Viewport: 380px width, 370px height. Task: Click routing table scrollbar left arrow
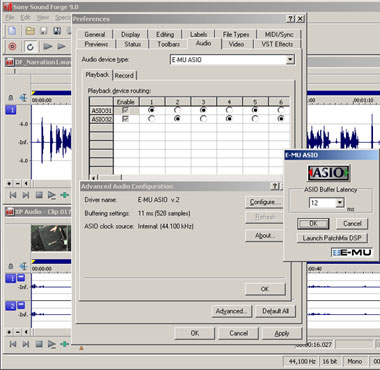click(x=93, y=178)
